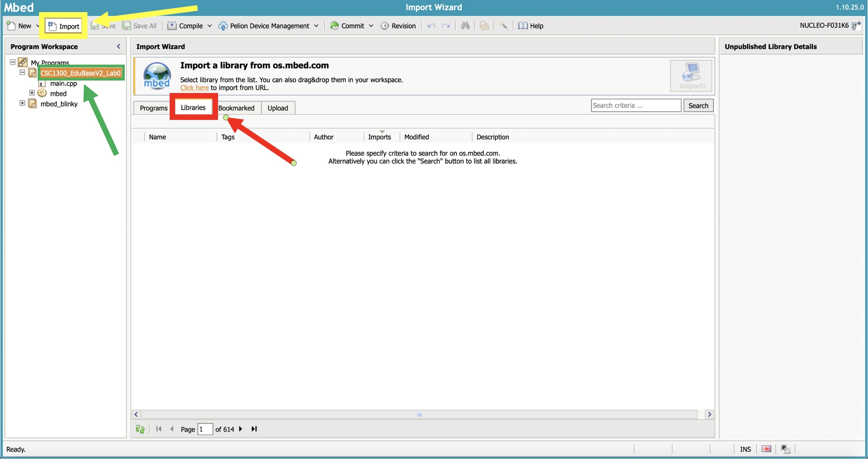Viewport: 868px width, 459px height.
Task: Switch to the Programs tab
Action: [153, 108]
